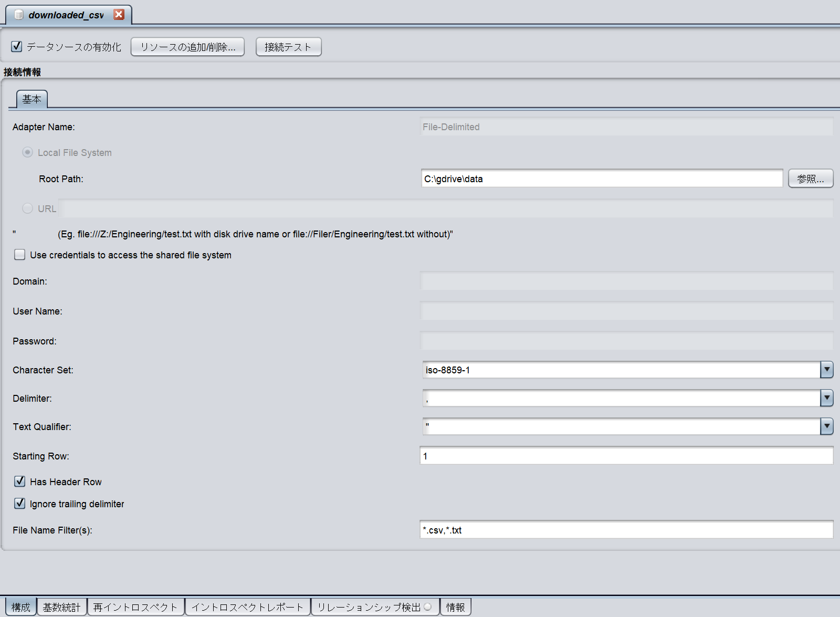The height and width of the screenshot is (617, 840).
Task: Toggle the Has Header Row checkbox
Action: tap(20, 482)
